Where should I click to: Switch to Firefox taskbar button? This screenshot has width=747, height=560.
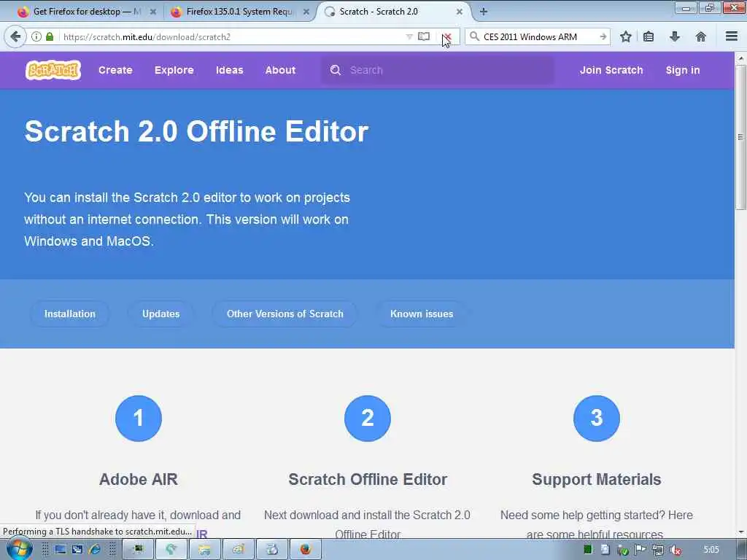[306, 550]
